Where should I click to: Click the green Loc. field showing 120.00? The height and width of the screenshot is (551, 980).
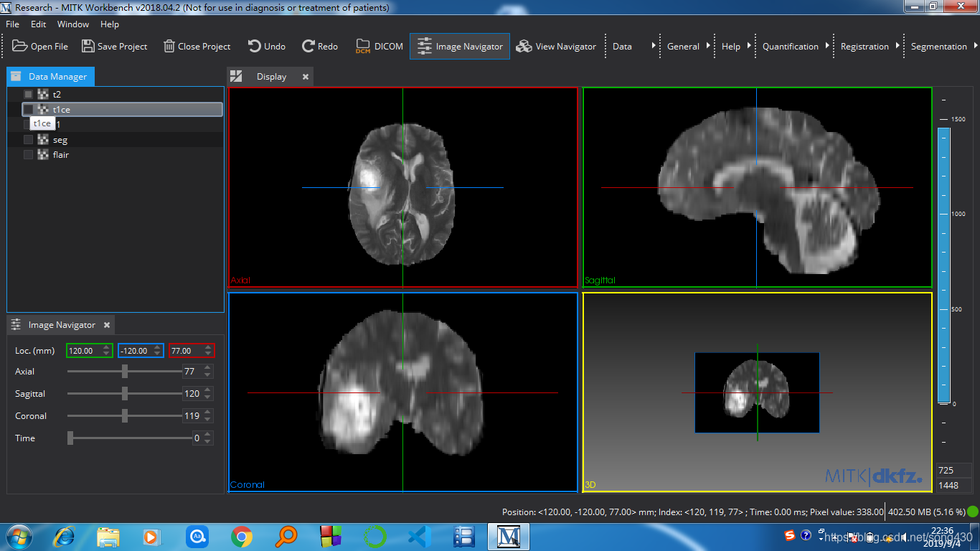(89, 351)
